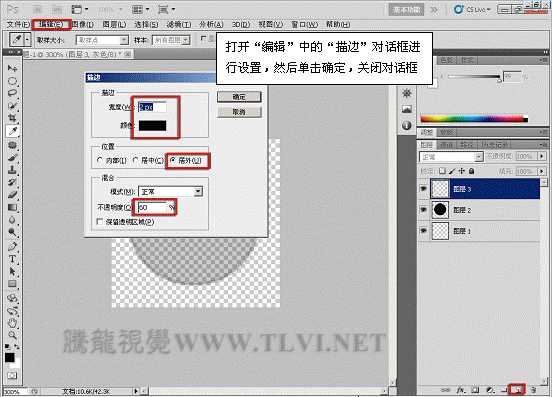
Task: Select the Eraser tool
Action: point(12,195)
